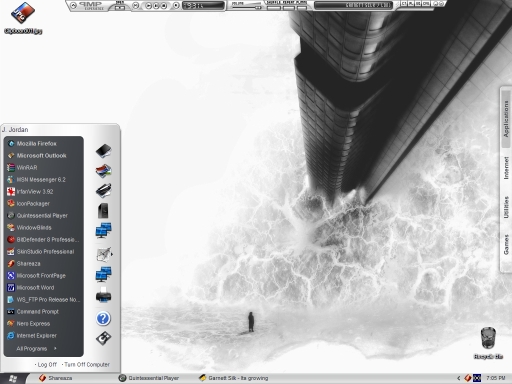
Task: Show hidden tray icons arrow
Action: tap(458, 378)
